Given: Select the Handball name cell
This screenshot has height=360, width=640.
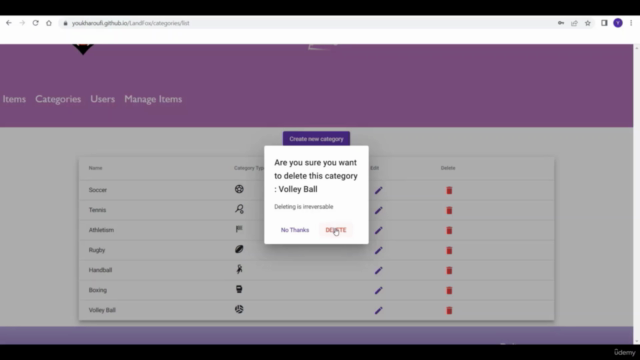Looking at the screenshot, I should (100, 270).
